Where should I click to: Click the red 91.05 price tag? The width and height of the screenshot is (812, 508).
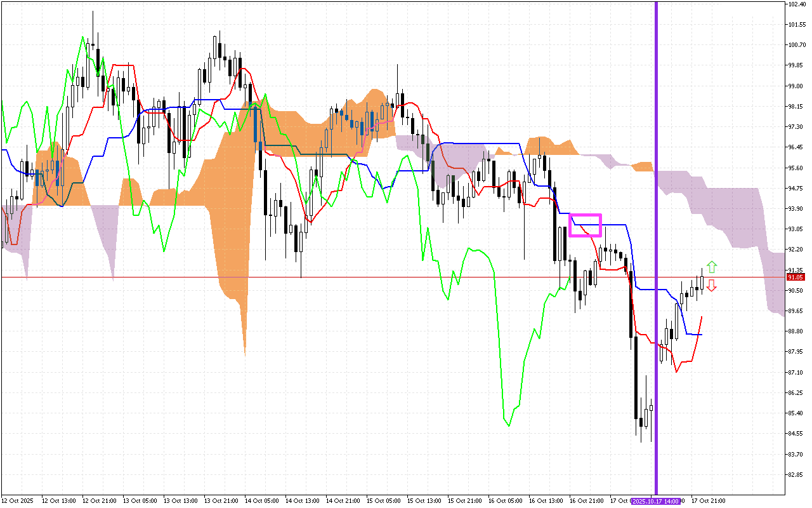coord(796,277)
